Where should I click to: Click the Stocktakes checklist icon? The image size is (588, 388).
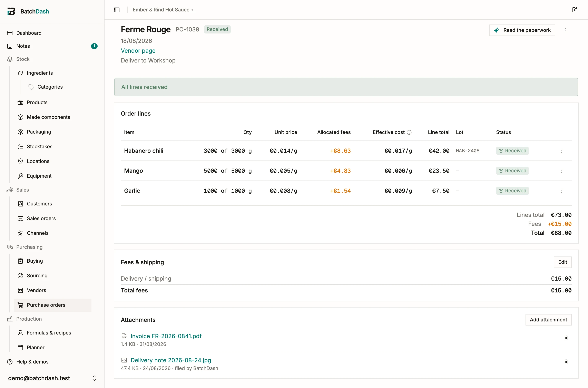click(21, 146)
